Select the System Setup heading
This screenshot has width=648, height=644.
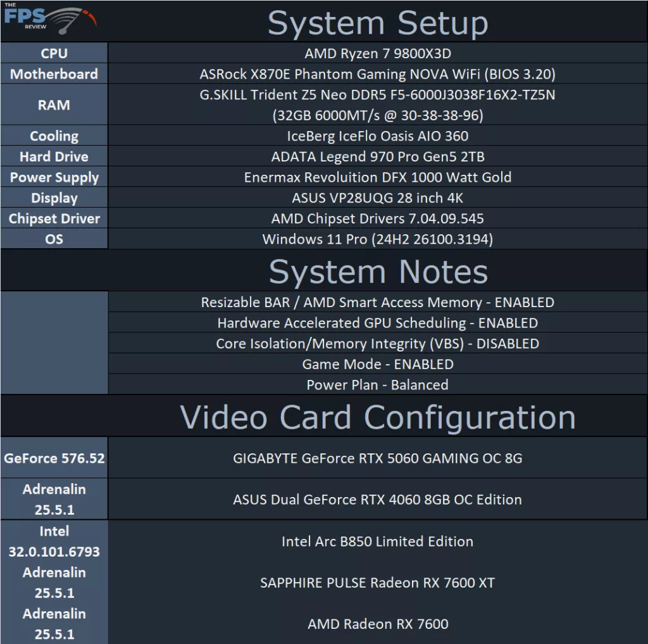tap(378, 23)
